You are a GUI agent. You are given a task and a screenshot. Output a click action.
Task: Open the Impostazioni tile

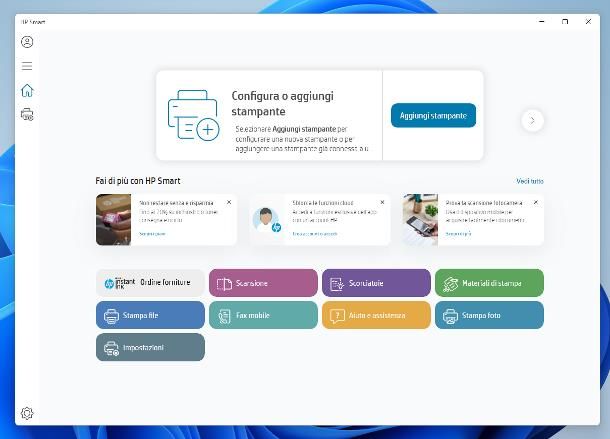(150, 347)
